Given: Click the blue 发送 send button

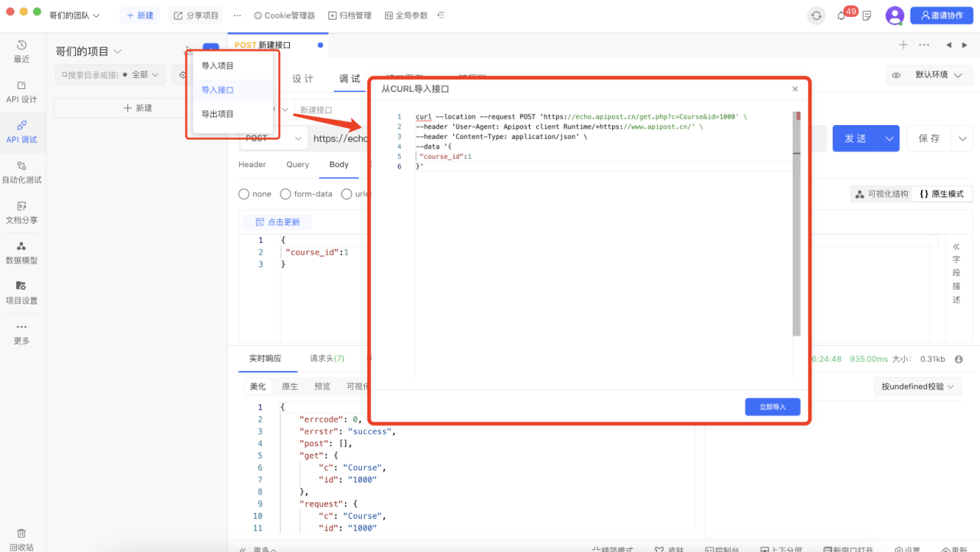Looking at the screenshot, I should click(x=856, y=139).
